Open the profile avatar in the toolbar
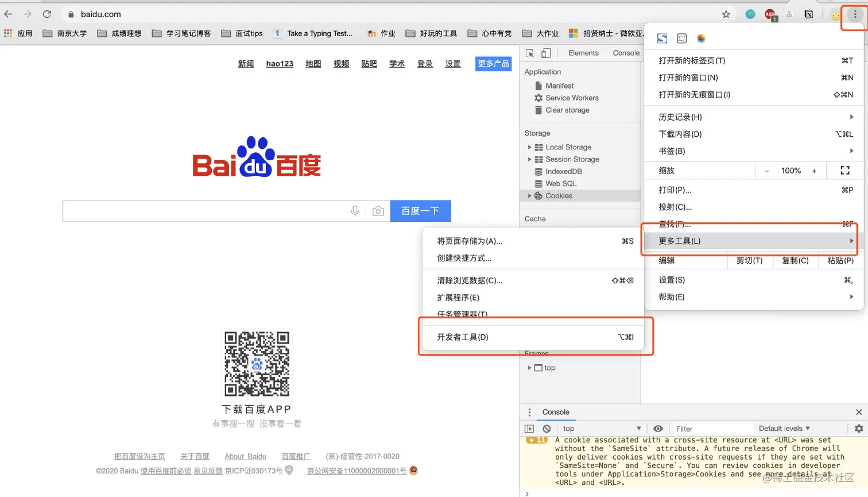 pos(836,15)
